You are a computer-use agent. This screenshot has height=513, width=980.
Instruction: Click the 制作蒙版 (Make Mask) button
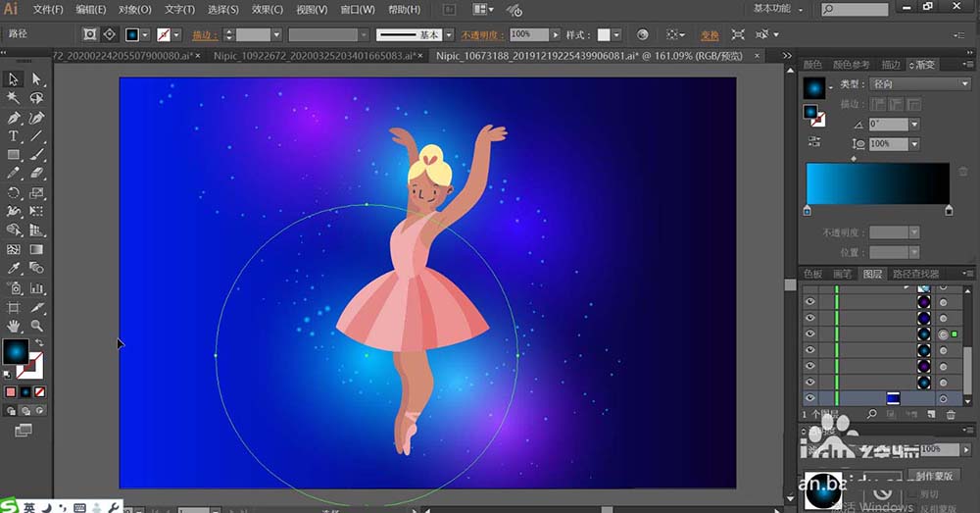point(935,477)
